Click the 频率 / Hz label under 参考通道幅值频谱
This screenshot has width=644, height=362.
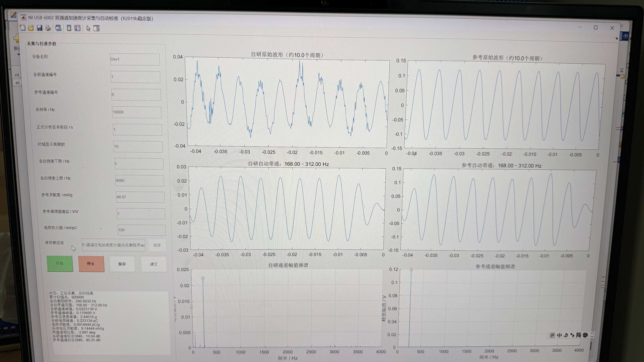(x=489, y=357)
